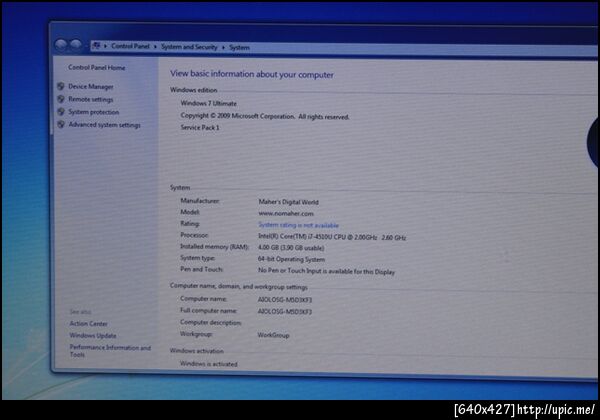The height and width of the screenshot is (420, 600).
Task: Open Windows Update link
Action: click(x=93, y=335)
